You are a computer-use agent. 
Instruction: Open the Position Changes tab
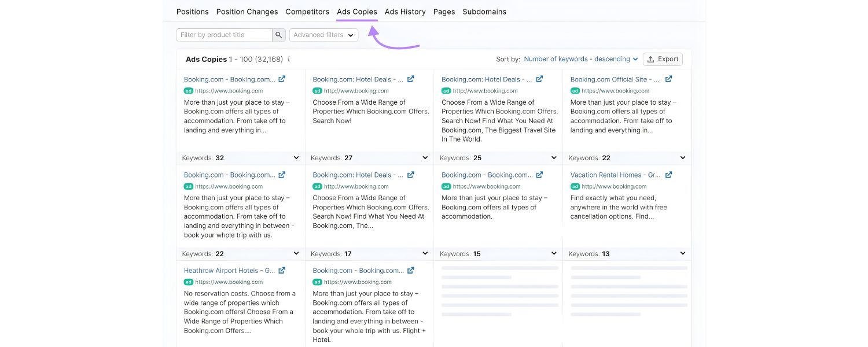(x=247, y=12)
